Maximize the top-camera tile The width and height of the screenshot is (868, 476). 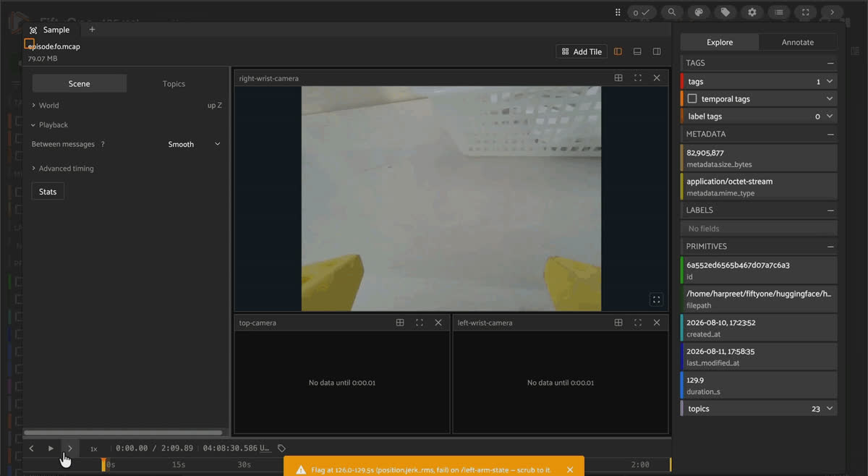tap(420, 323)
